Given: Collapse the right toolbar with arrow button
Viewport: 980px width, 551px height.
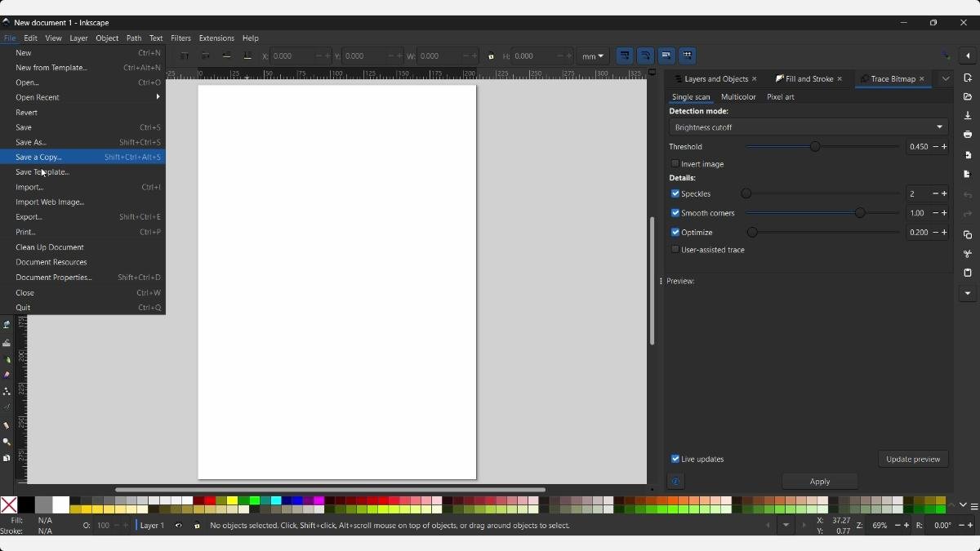Looking at the screenshot, I should 968,56.
